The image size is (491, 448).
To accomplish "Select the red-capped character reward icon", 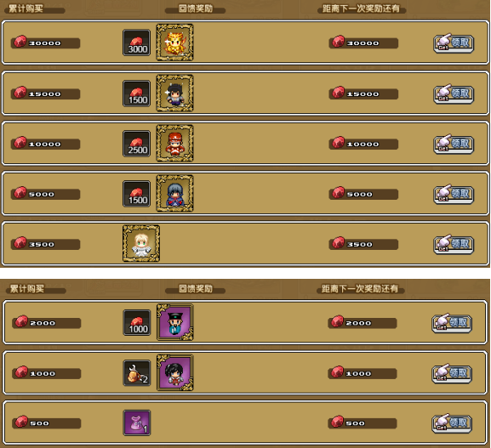I will click(x=174, y=143).
